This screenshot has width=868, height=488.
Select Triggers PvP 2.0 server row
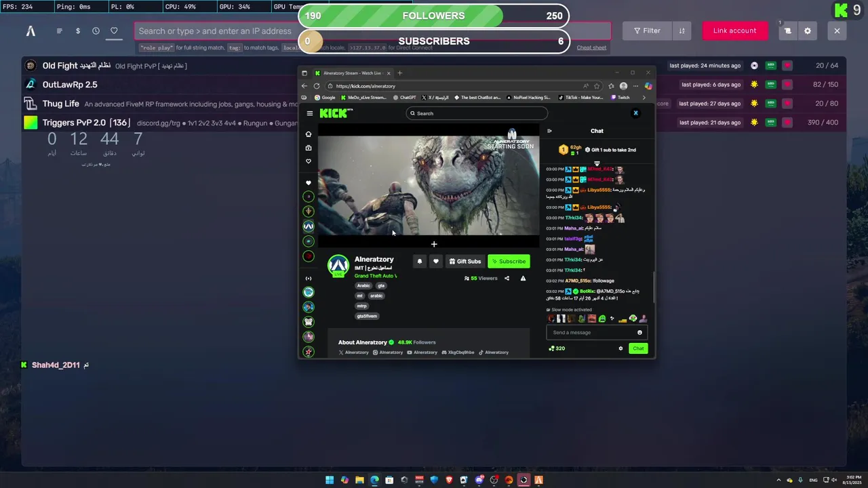[x=160, y=123]
